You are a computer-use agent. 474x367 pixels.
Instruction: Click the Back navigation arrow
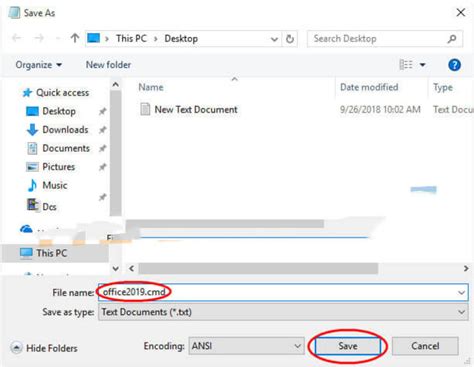[x=16, y=38]
